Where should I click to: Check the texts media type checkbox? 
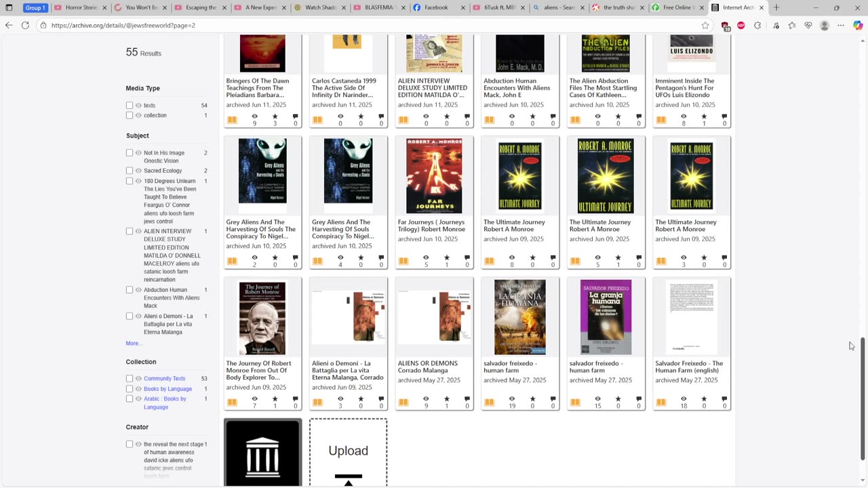pyautogui.click(x=130, y=106)
